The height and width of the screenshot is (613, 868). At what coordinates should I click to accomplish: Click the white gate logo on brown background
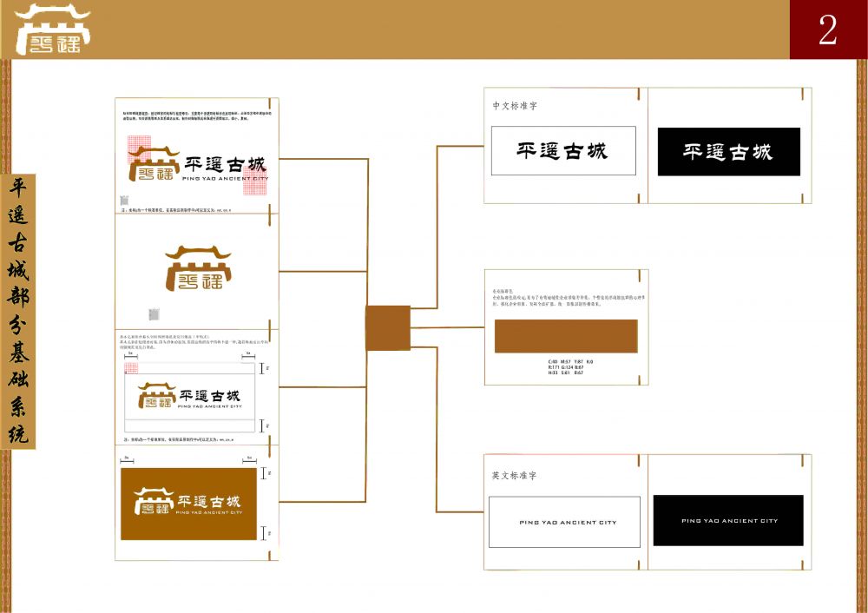tap(154, 501)
